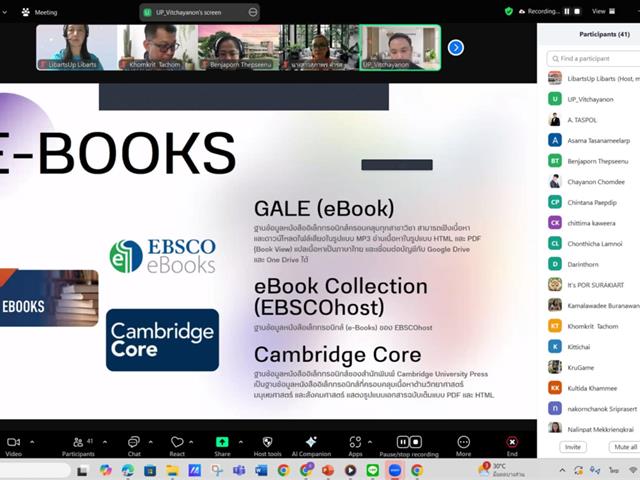Pause recording from top bar
The image size is (640, 480).
point(567,11)
